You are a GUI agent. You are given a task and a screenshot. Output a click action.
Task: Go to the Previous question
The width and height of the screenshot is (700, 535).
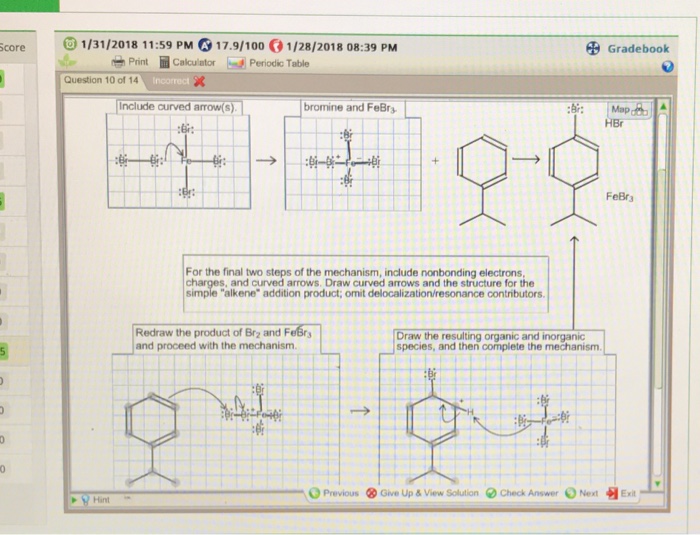(x=334, y=493)
